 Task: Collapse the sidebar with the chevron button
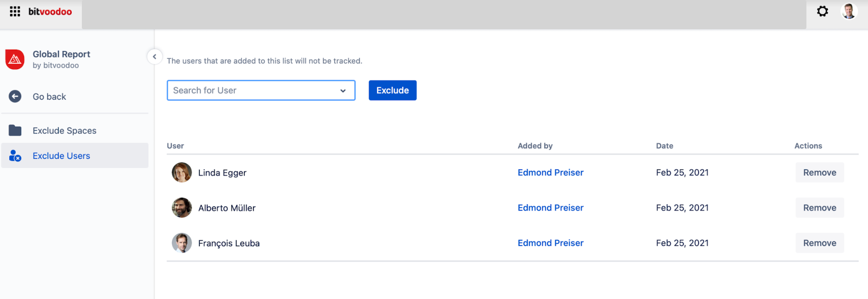[x=154, y=57]
